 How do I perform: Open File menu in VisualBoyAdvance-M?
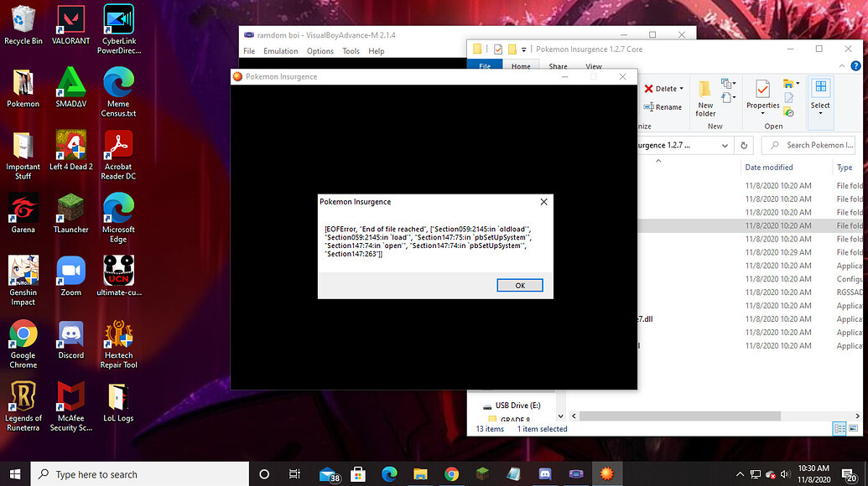[x=249, y=51]
